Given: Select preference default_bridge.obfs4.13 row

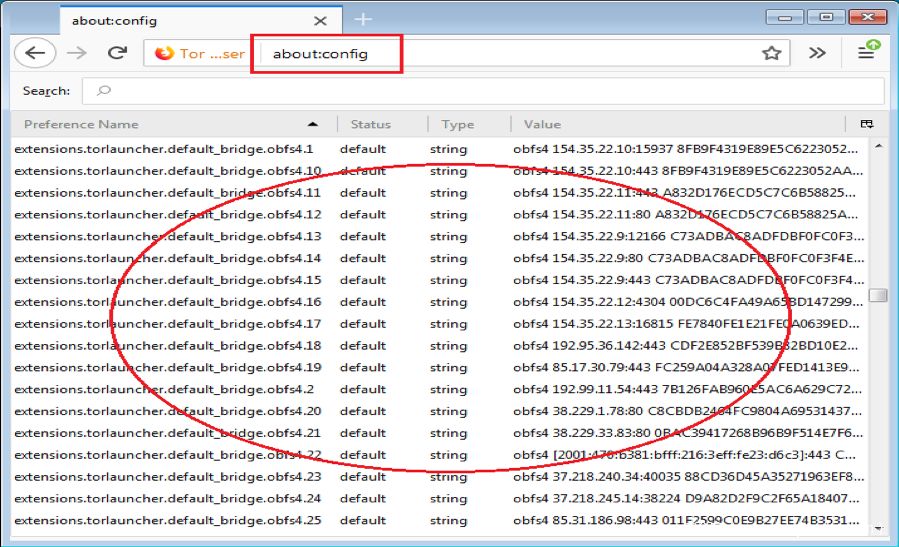Looking at the screenshot, I should pos(439,236).
